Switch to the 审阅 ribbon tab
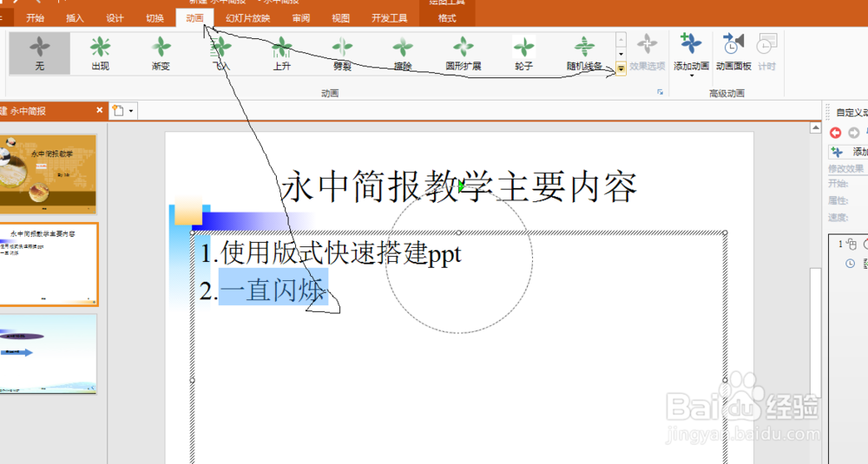The width and height of the screenshot is (868, 464). click(300, 18)
